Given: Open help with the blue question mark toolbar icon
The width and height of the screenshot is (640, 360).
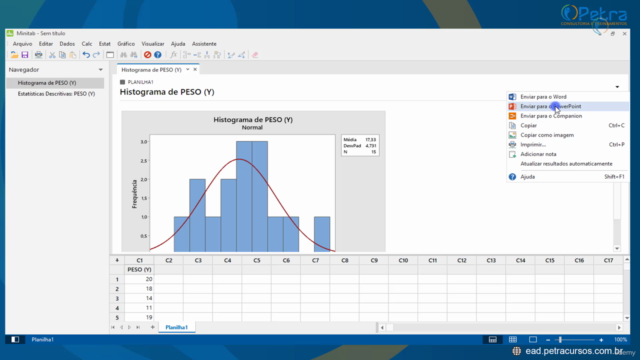Looking at the screenshot, I should 158,55.
